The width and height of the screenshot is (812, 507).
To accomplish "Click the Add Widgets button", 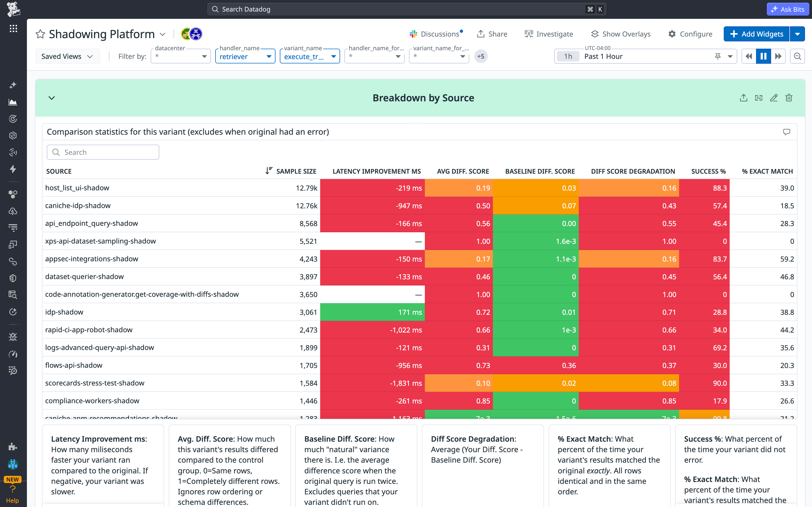I will pos(757,34).
